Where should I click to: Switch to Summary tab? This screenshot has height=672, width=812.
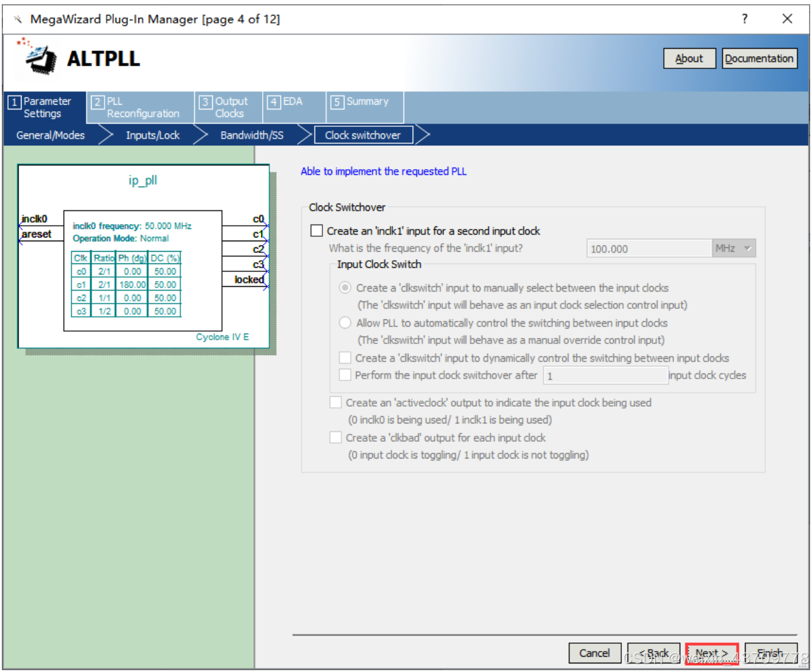[365, 107]
